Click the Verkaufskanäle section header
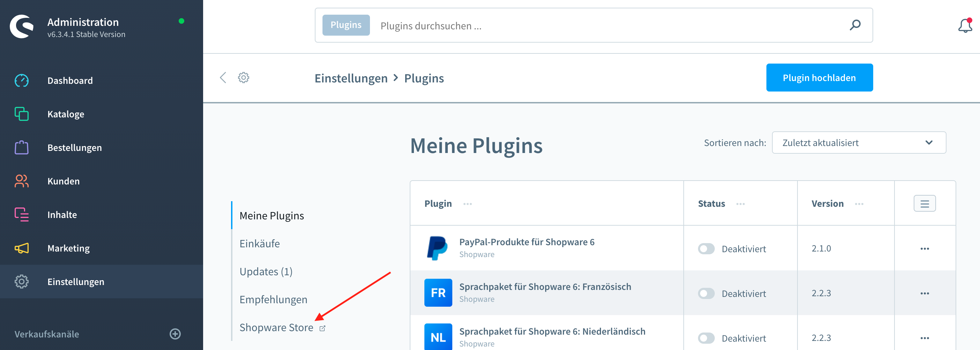The height and width of the screenshot is (350, 980). click(x=47, y=334)
